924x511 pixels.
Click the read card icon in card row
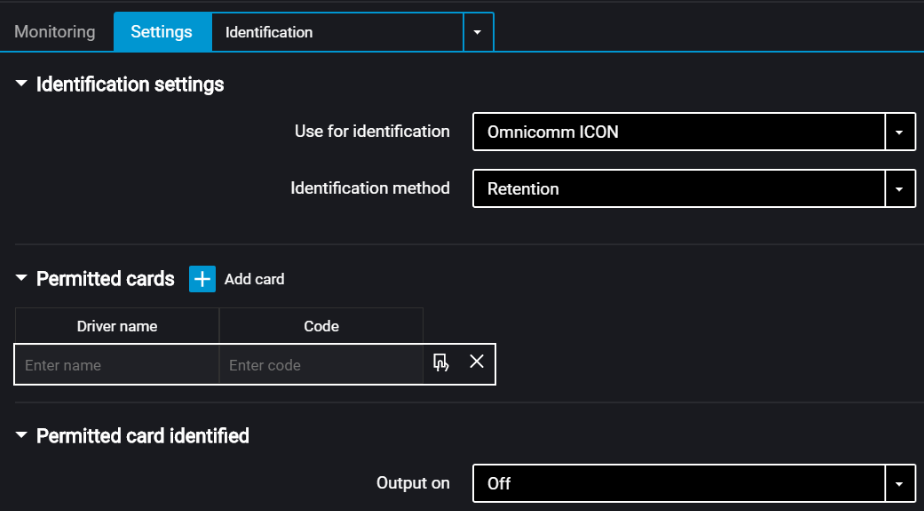[x=441, y=362]
